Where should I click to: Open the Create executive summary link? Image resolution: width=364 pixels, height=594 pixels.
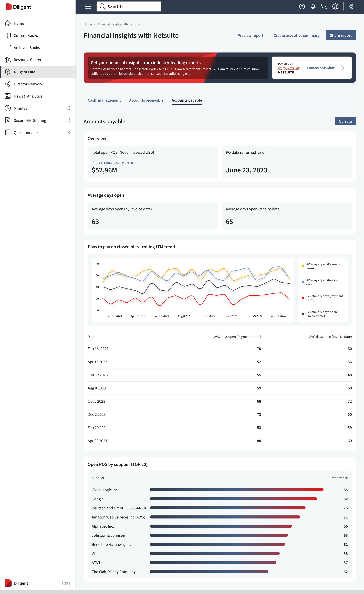296,35
